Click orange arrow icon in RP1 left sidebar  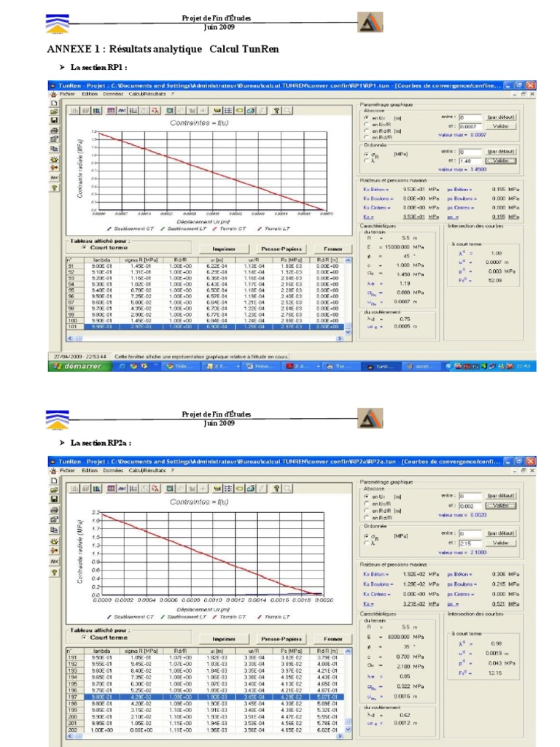click(x=54, y=168)
